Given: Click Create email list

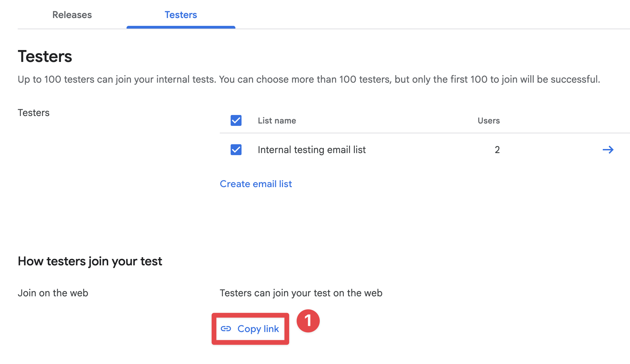Looking at the screenshot, I should click(x=255, y=184).
